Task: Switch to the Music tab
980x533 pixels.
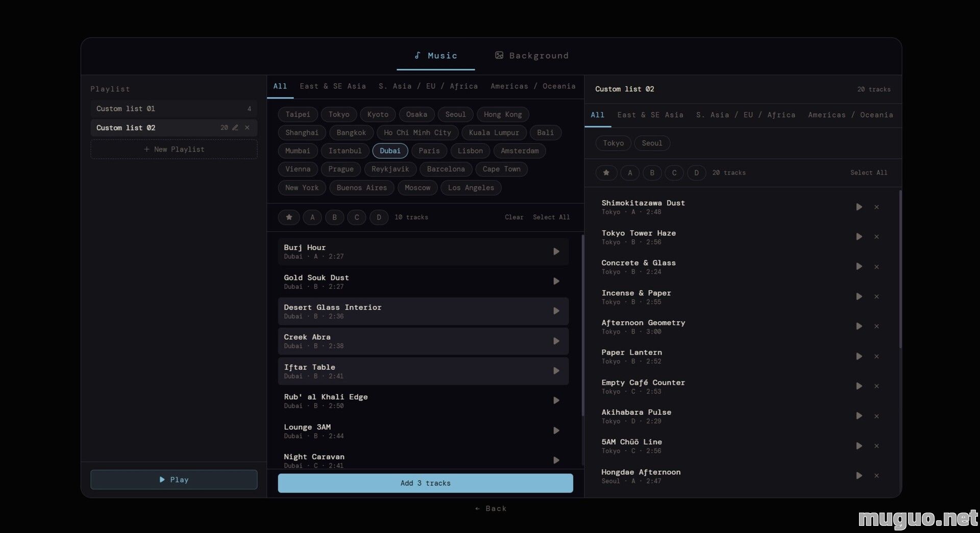Action: click(x=435, y=56)
